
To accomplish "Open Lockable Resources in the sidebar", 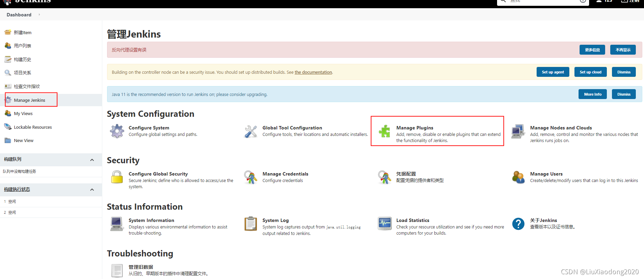I will coord(33,127).
